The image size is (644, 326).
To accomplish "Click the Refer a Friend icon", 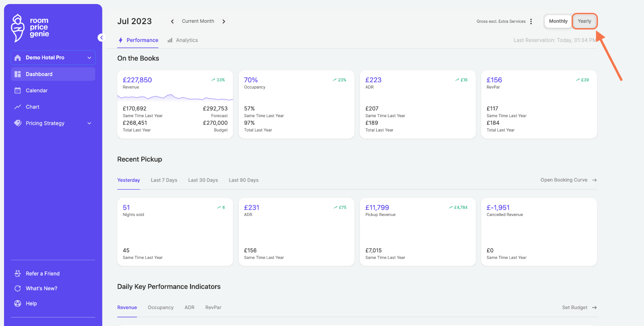I will click(x=18, y=274).
